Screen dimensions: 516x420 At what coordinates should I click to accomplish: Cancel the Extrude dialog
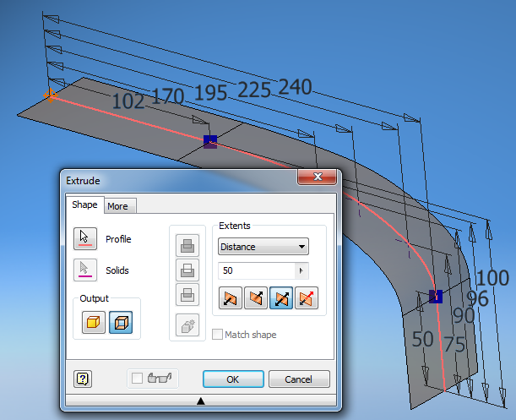(299, 379)
